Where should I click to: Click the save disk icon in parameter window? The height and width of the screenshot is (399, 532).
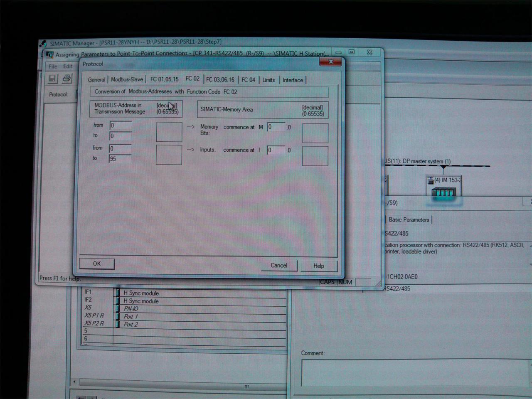click(x=52, y=79)
